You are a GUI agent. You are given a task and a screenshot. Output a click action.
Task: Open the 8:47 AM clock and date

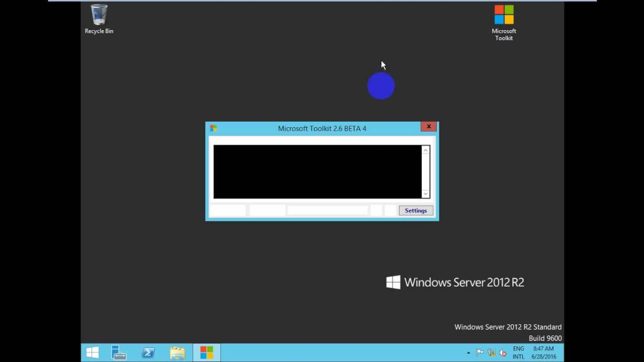click(x=543, y=352)
